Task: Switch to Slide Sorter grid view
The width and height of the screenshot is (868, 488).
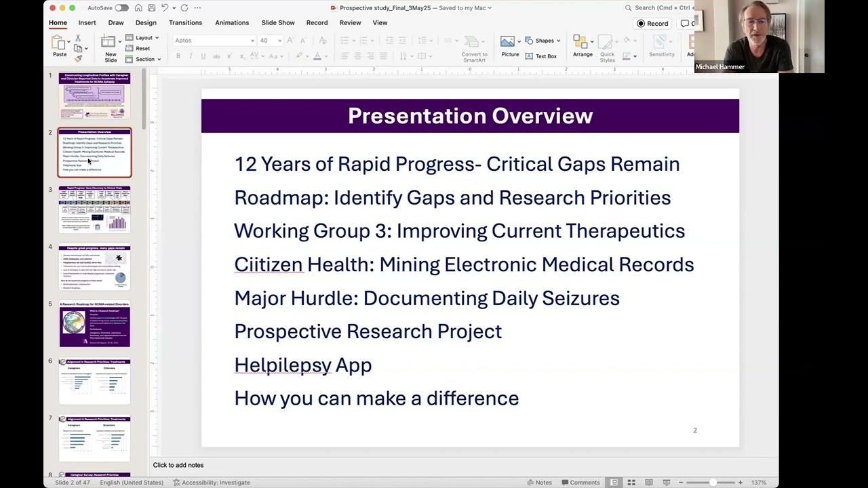Action: tap(631, 483)
